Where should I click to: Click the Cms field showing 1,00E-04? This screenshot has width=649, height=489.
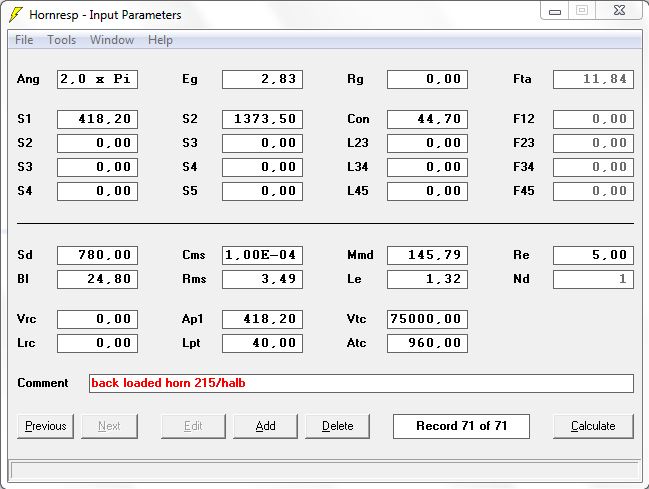tap(262, 256)
